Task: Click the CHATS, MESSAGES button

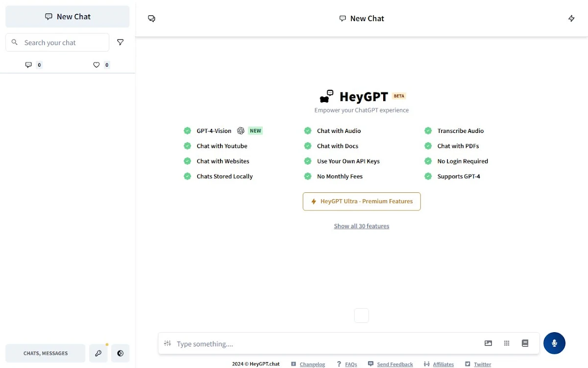Action: click(x=46, y=353)
